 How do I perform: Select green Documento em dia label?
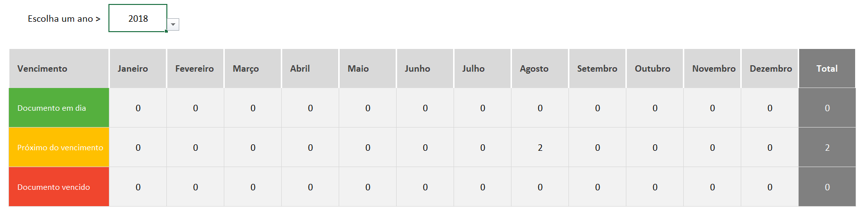point(58,108)
